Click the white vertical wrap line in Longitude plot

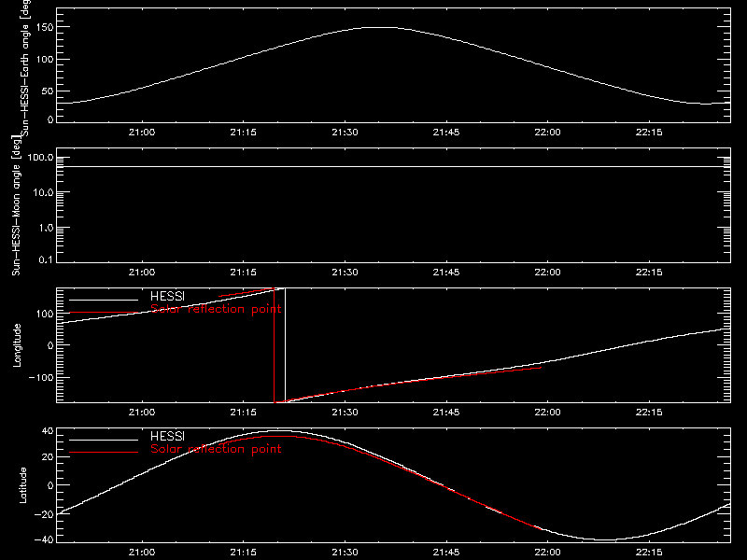coord(285,345)
